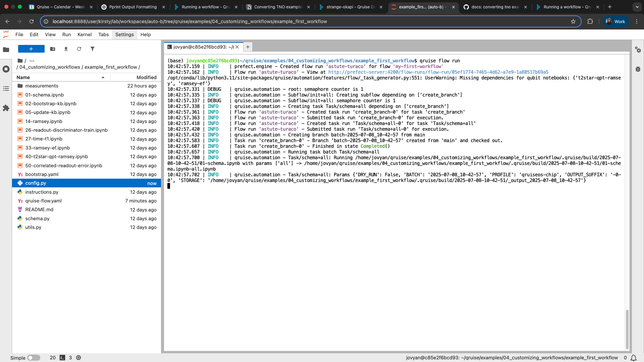
Task: Toggle the file filter funnel icon
Action: (93, 49)
